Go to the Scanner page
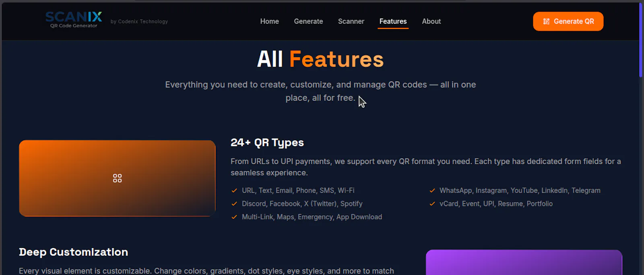Image resolution: width=644 pixels, height=275 pixels. coord(351,21)
